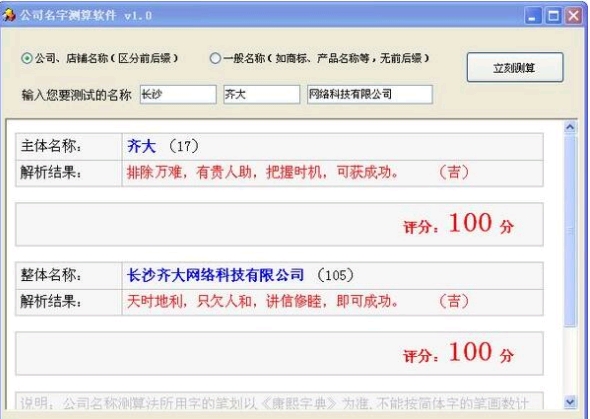
Task: Click the window title 公司名字测算软件 v1.0
Action: point(86,15)
